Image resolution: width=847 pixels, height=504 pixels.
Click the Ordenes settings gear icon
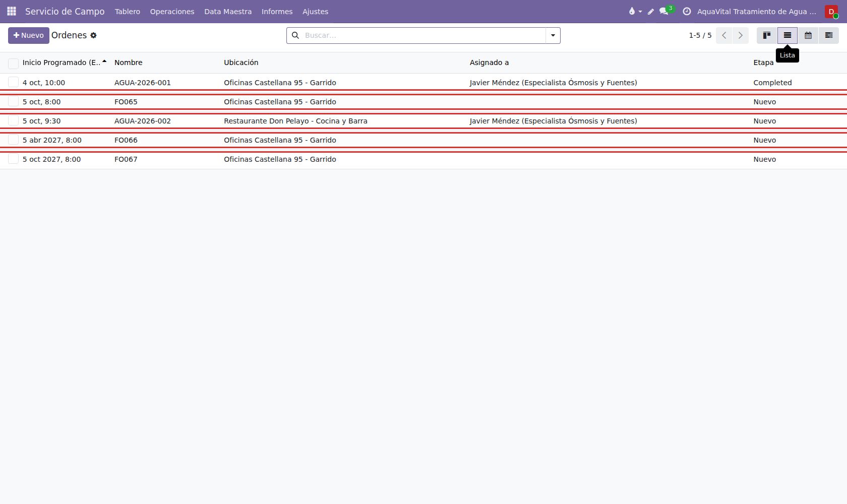pos(93,35)
